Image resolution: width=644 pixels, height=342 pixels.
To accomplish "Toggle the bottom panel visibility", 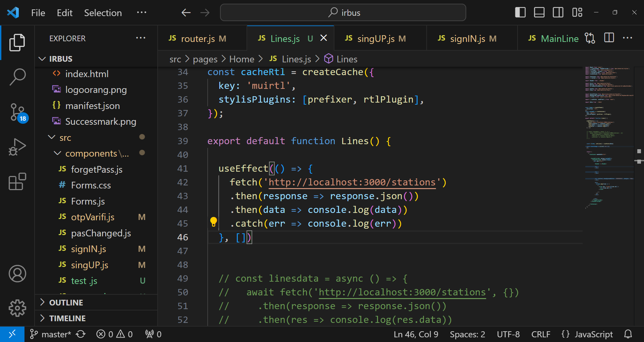I will click(539, 12).
